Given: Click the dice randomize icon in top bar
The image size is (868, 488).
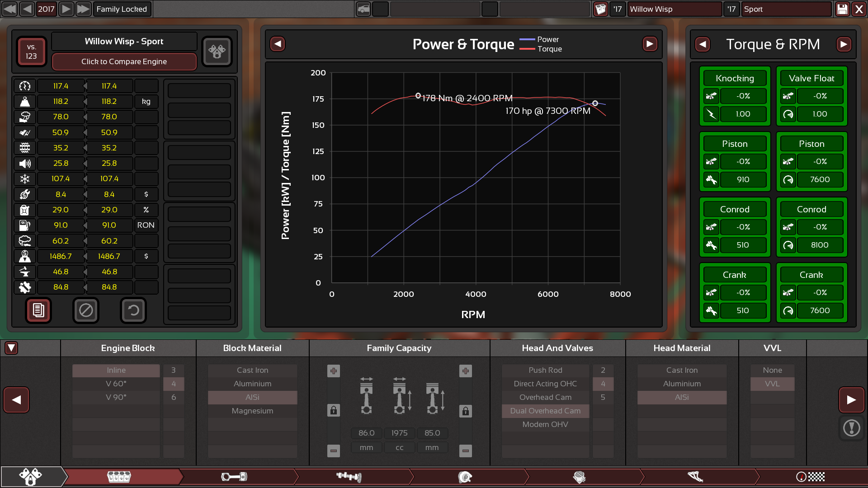Looking at the screenshot, I should pyautogui.click(x=600, y=9).
